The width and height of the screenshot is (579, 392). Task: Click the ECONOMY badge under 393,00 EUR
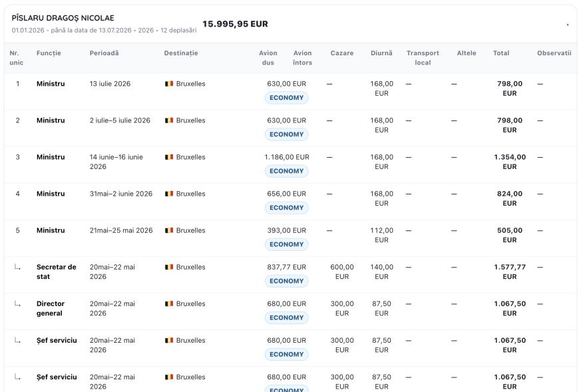(287, 244)
